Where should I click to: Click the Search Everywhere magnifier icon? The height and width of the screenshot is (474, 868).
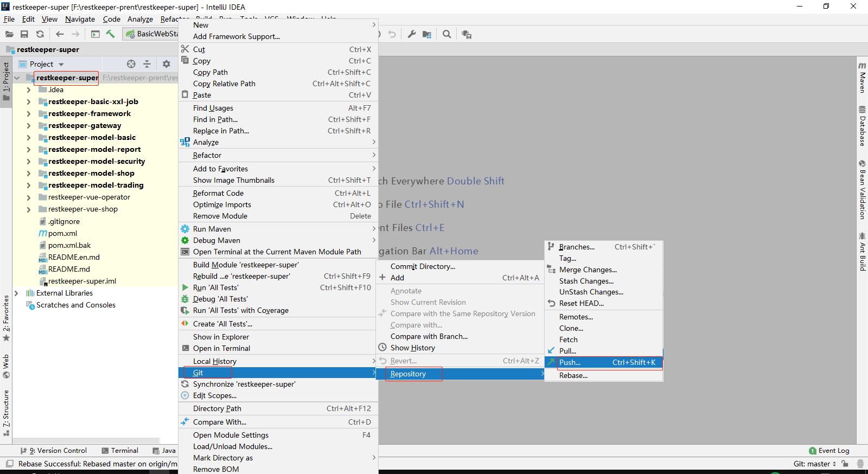tap(447, 34)
